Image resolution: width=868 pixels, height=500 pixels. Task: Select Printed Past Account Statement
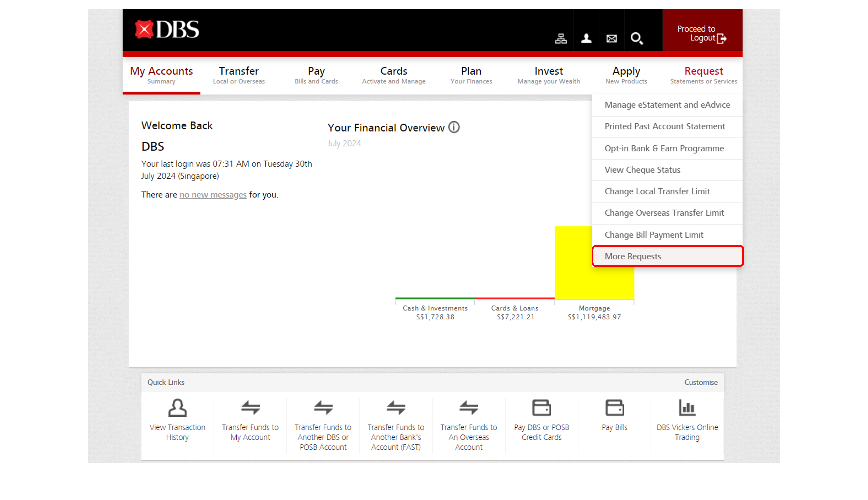click(x=667, y=127)
